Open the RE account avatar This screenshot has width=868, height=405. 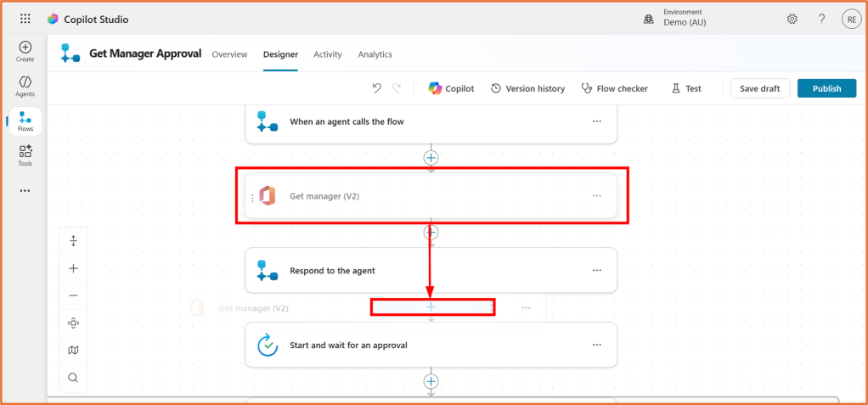pos(851,20)
